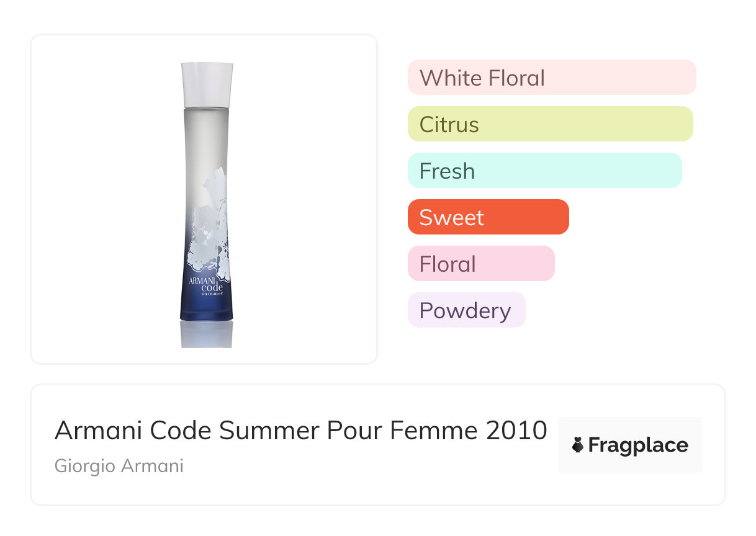Image resolution: width=756 pixels, height=536 pixels.
Task: Open the Giorgio Armani brand link
Action: [x=119, y=466]
